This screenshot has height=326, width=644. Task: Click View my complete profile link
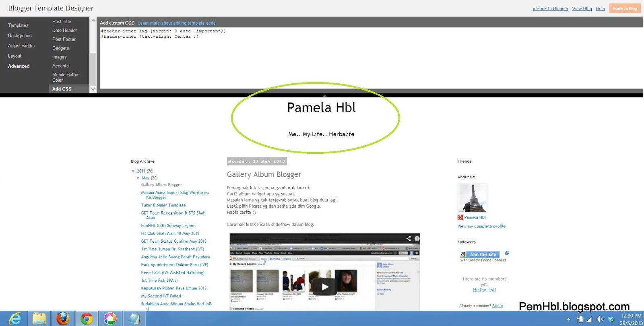[481, 226]
